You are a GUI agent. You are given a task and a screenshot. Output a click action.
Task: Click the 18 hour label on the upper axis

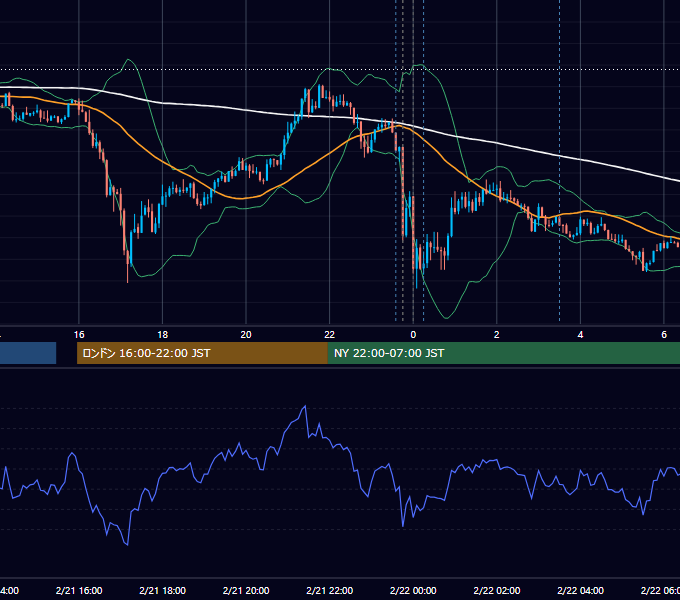click(x=163, y=335)
